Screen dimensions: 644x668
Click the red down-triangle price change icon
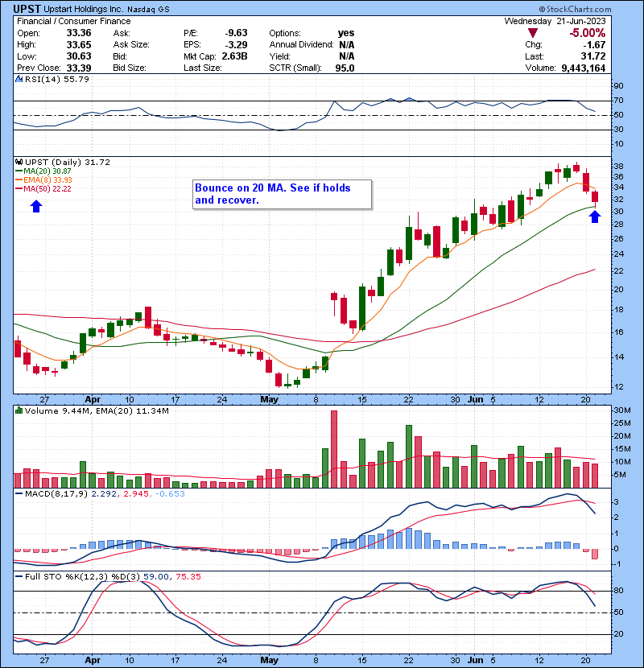click(532, 33)
